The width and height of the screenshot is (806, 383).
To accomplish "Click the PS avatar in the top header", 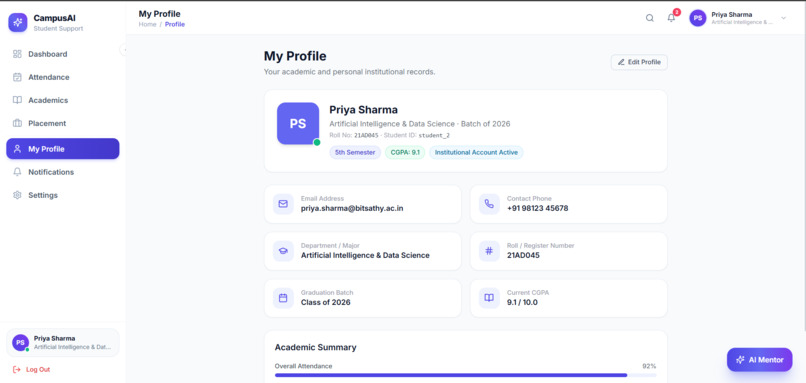I will pyautogui.click(x=698, y=18).
